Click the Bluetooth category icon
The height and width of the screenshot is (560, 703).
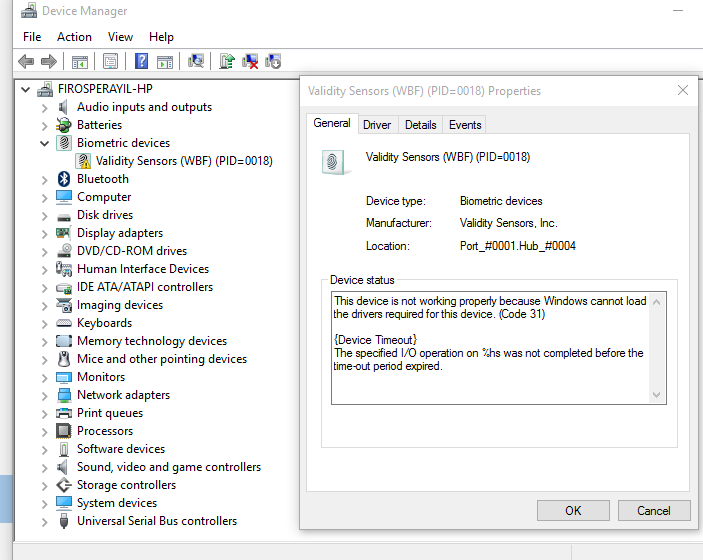64,179
